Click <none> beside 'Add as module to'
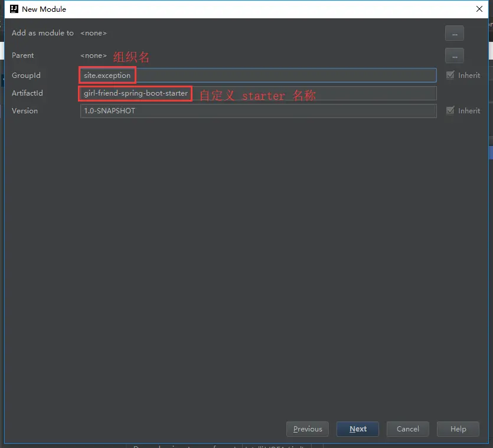493x448 pixels. click(94, 33)
